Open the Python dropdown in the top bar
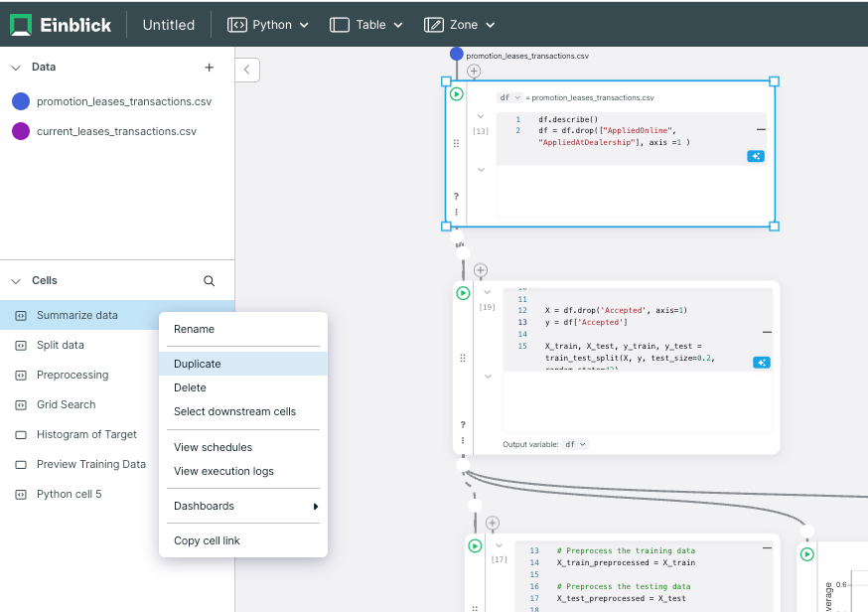Image resolution: width=868 pixels, height=612 pixels. [x=268, y=25]
